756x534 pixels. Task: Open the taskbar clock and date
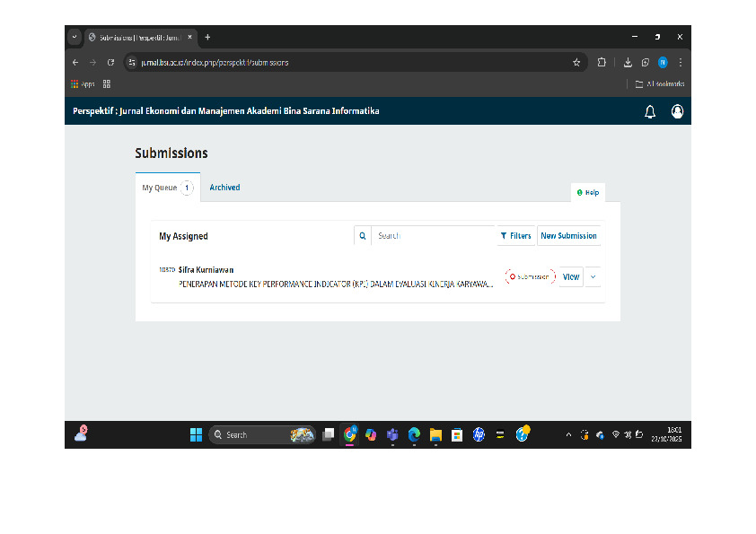tap(667, 434)
